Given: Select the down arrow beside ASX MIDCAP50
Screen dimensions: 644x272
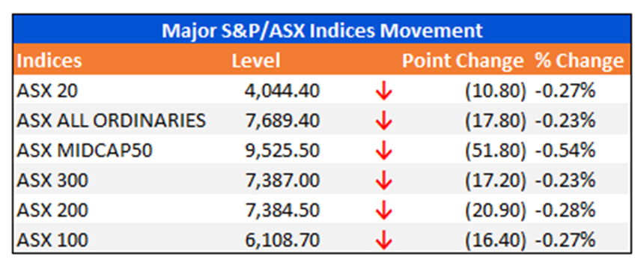Looking at the screenshot, I should click(x=383, y=151).
